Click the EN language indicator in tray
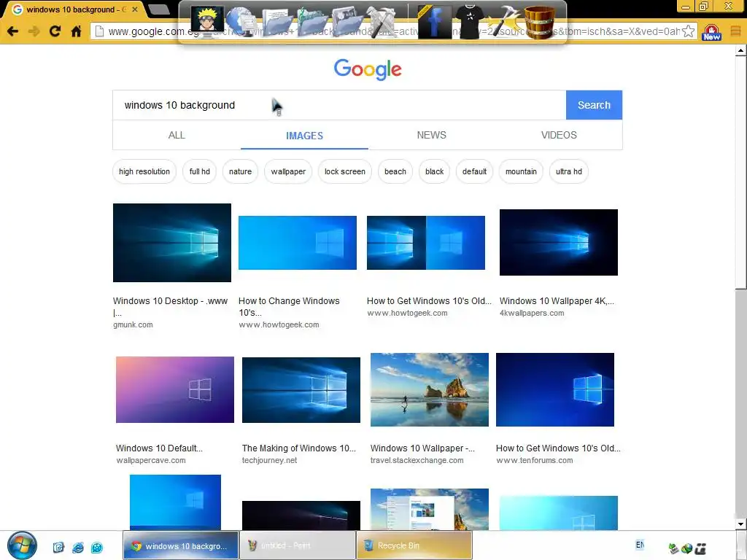Image resolution: width=747 pixels, height=560 pixels. coord(640,545)
